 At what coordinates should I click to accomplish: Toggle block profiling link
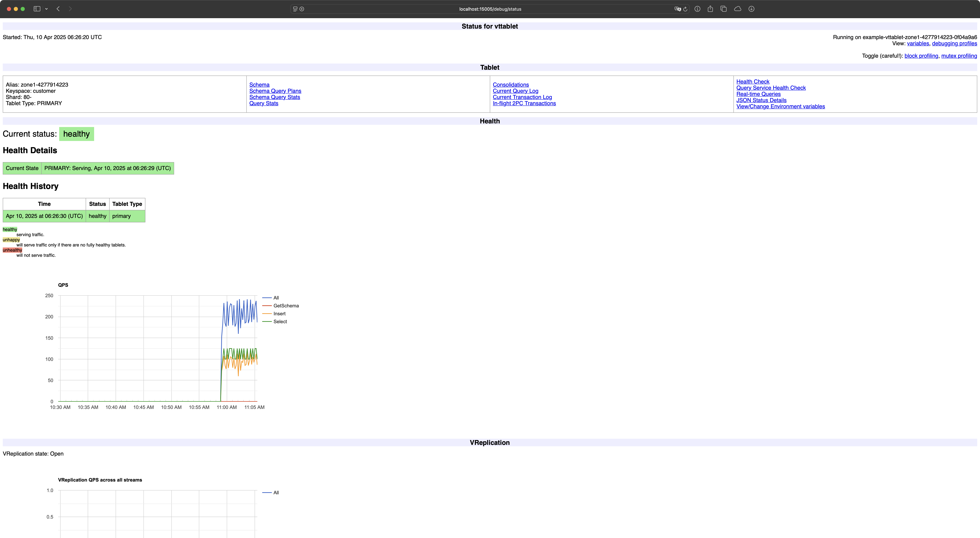click(921, 56)
